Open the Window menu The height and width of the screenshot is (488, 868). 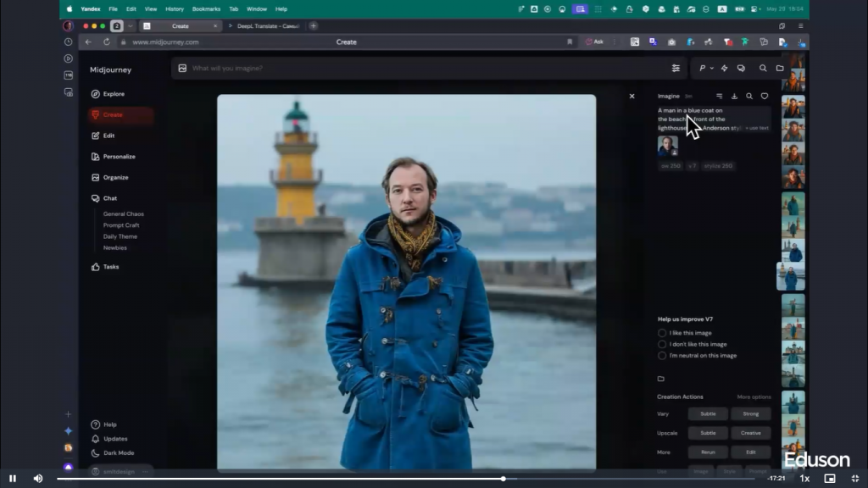[256, 8]
